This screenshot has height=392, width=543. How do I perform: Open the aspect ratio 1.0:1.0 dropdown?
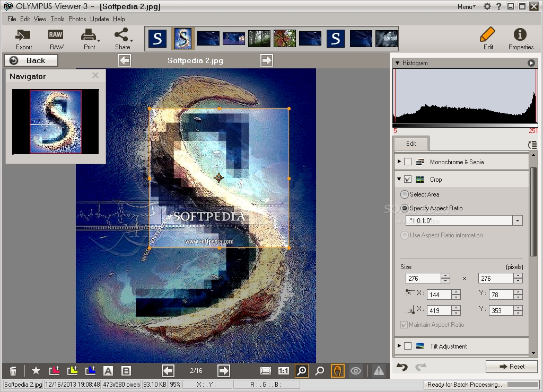518,220
